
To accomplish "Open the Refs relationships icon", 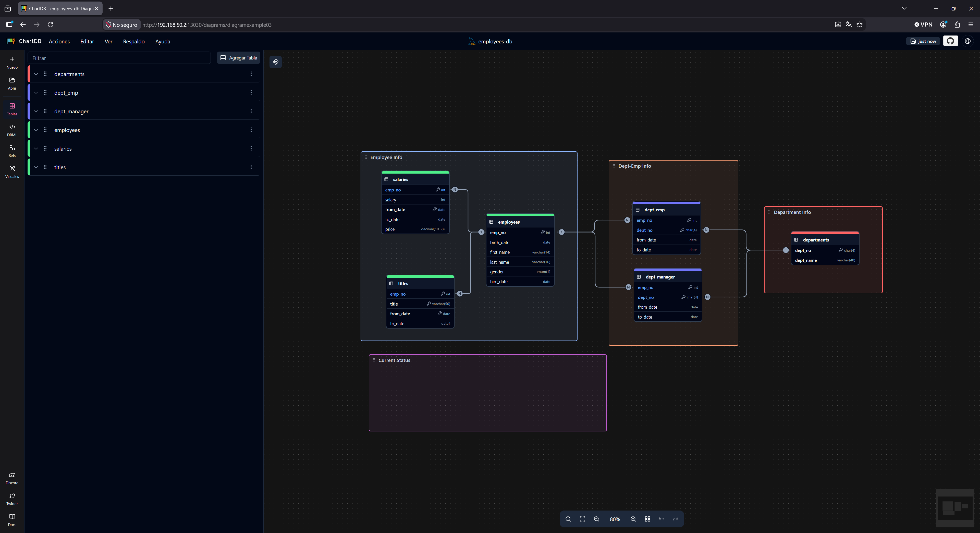I will (12, 148).
